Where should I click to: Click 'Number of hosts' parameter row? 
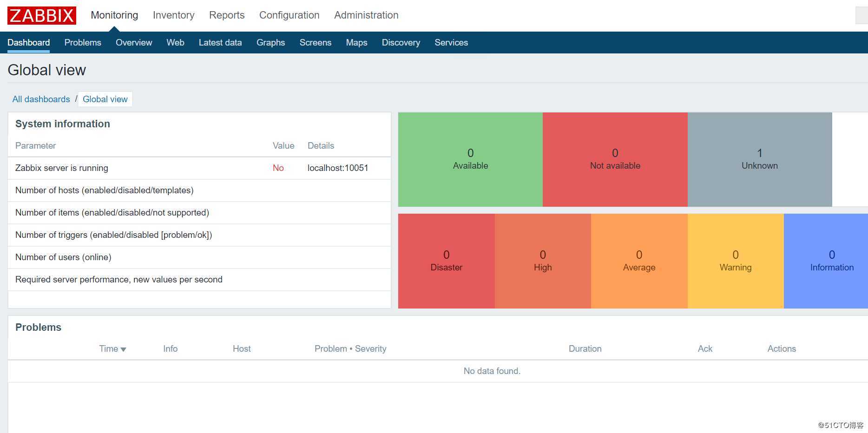click(x=199, y=190)
